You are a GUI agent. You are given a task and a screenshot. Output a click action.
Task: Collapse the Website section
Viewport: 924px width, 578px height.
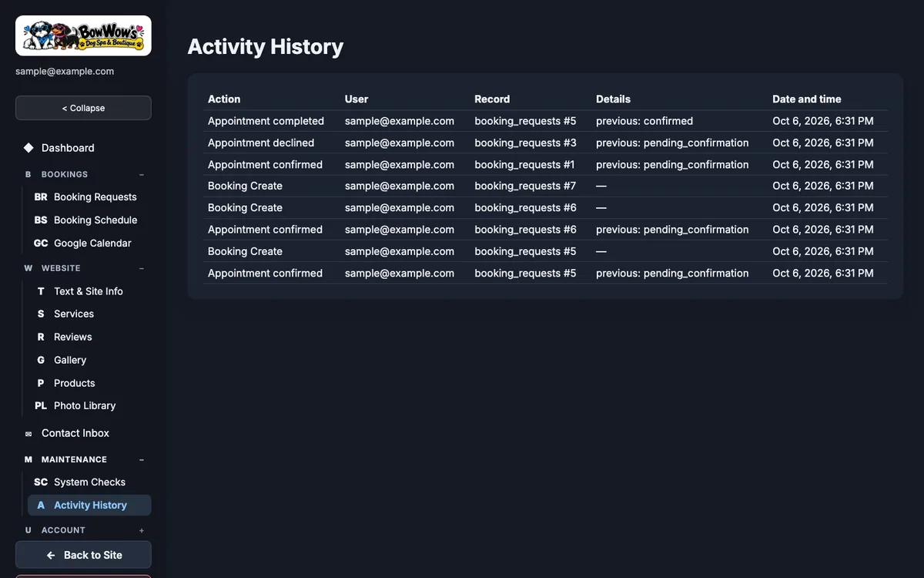(142, 268)
